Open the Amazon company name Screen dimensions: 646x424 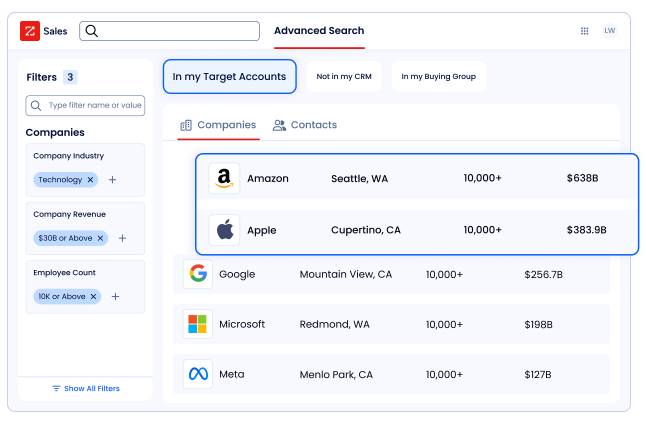pyautogui.click(x=268, y=178)
